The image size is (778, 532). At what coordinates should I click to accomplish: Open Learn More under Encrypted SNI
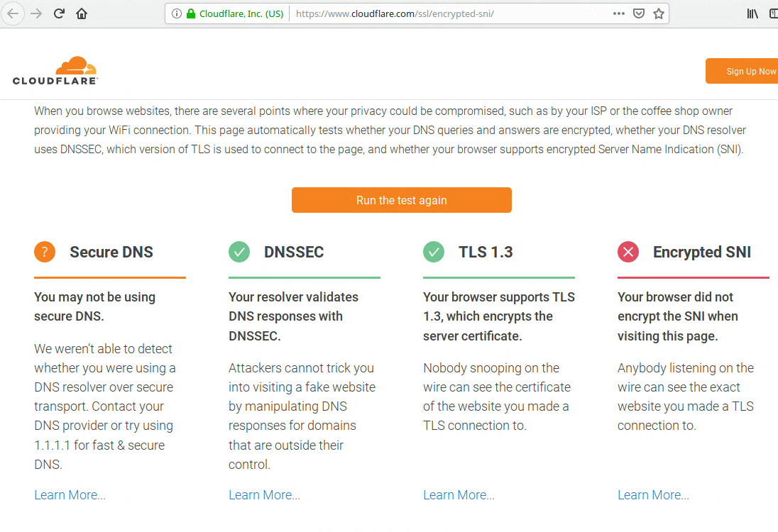653,494
